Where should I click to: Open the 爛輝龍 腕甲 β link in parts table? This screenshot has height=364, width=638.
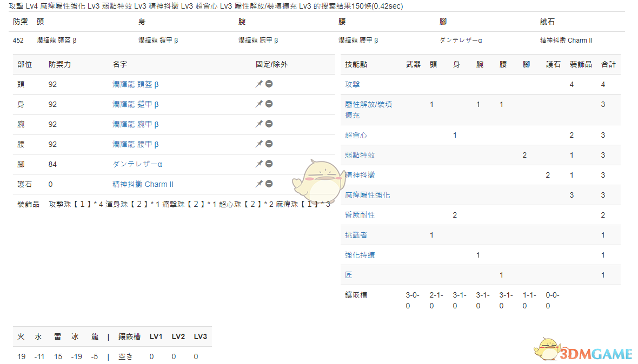click(x=136, y=124)
